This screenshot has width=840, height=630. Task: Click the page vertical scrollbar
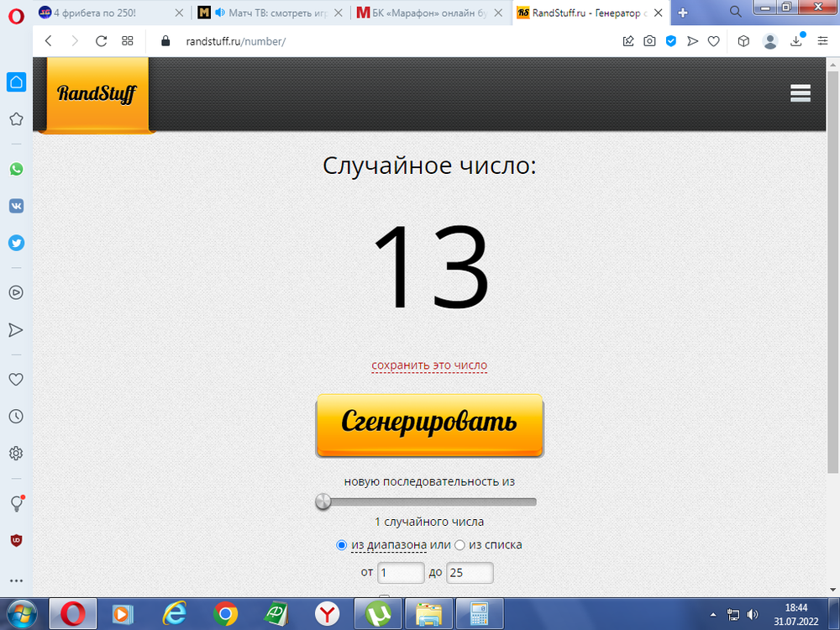pos(832,272)
